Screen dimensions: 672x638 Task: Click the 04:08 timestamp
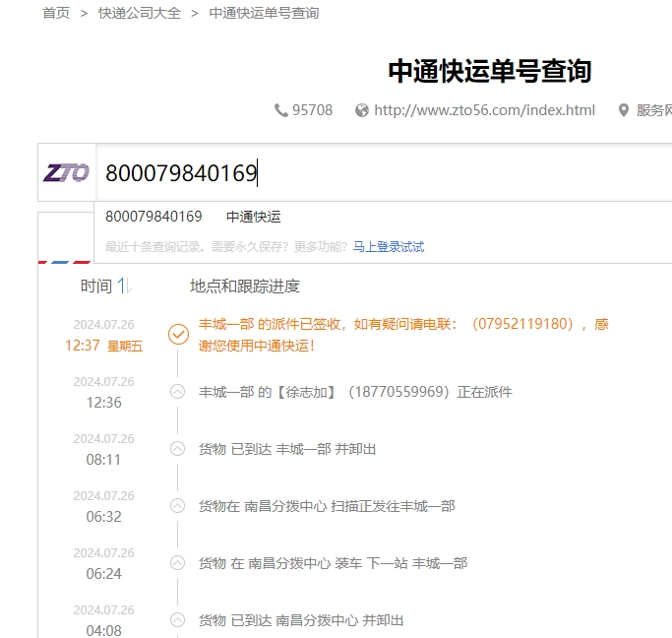coord(103,630)
